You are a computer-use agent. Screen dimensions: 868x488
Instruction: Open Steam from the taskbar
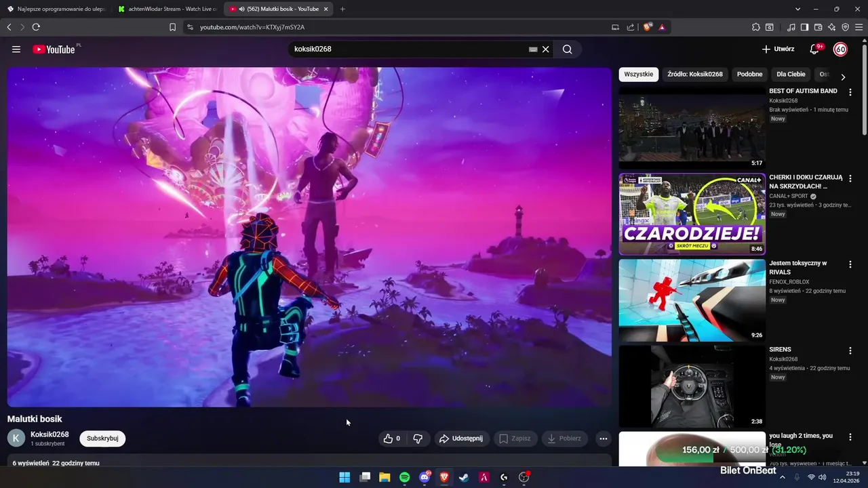click(464, 477)
